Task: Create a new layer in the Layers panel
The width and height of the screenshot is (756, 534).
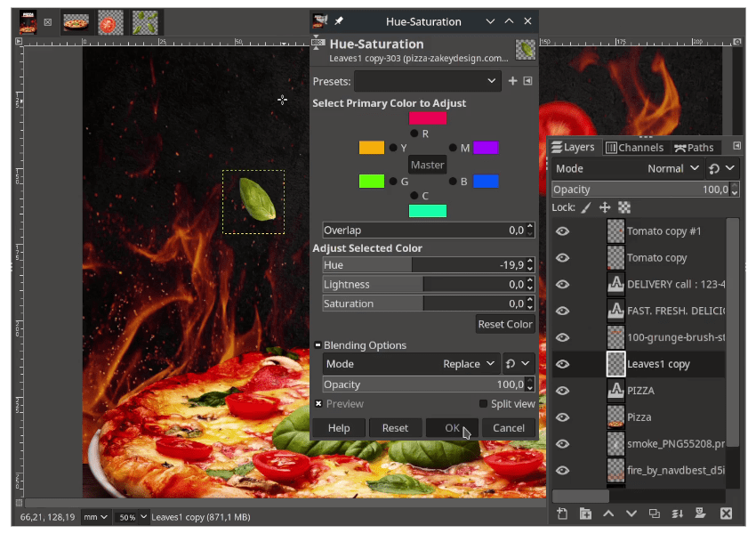Action: pos(562,514)
